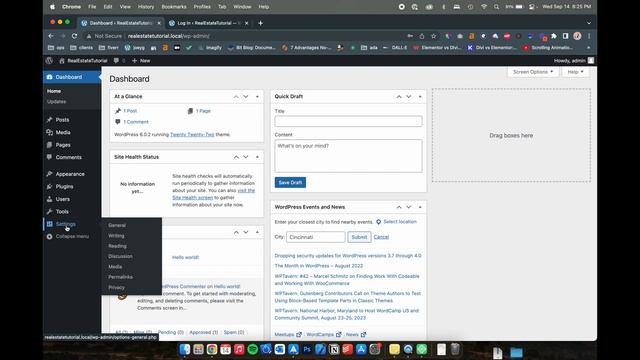Viewport: 640px width, 360px height.
Task: Open the Chrome View menu
Action: pos(125,7)
